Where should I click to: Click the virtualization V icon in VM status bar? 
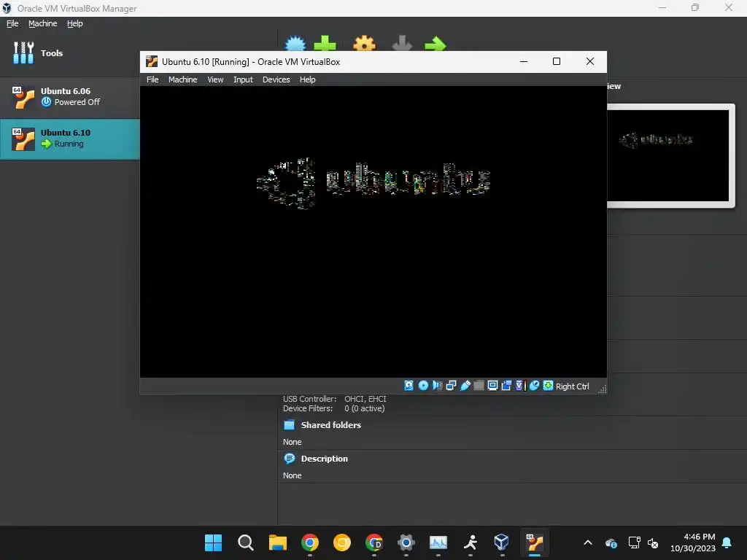(x=519, y=386)
